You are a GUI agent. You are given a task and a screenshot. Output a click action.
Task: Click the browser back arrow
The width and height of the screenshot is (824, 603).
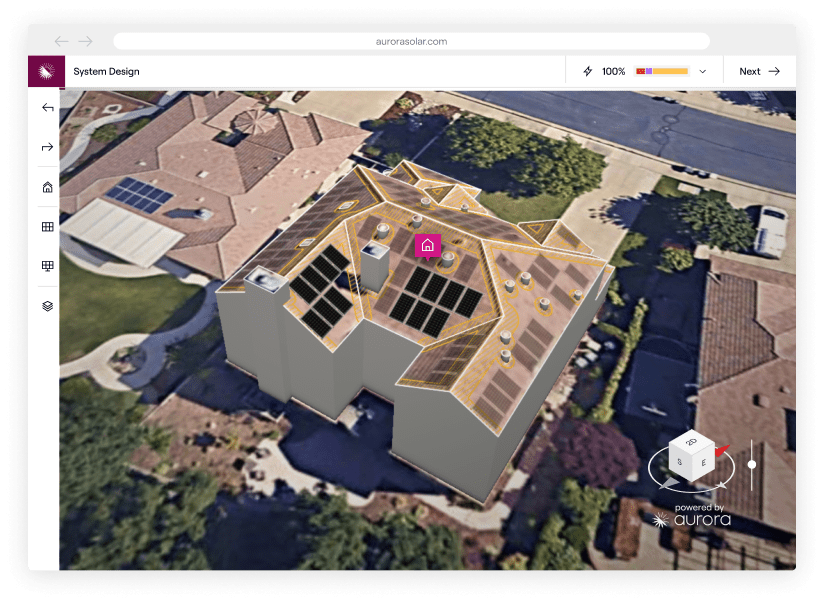click(61, 41)
